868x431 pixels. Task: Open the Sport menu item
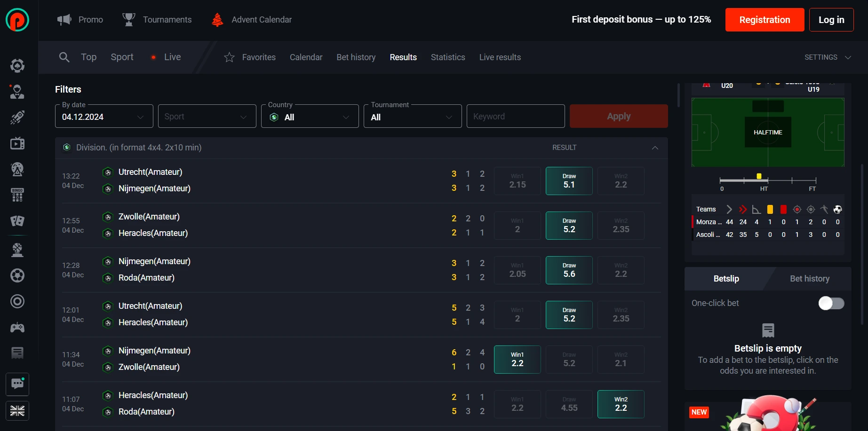(x=122, y=57)
